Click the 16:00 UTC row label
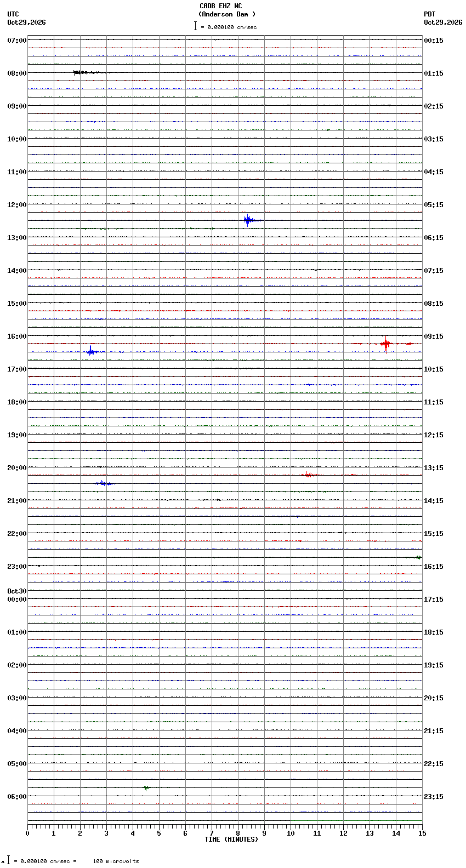Image resolution: width=466 pixels, height=868 pixels. [17, 336]
